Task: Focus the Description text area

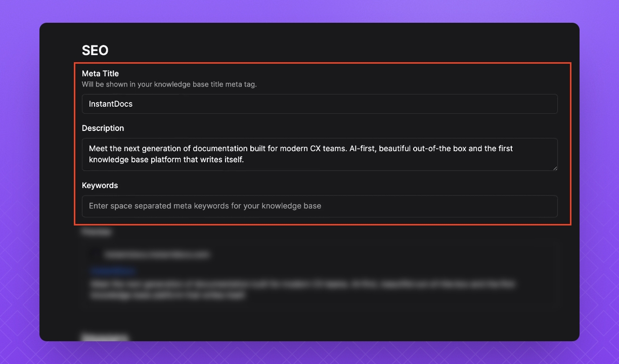Action: tap(320, 154)
